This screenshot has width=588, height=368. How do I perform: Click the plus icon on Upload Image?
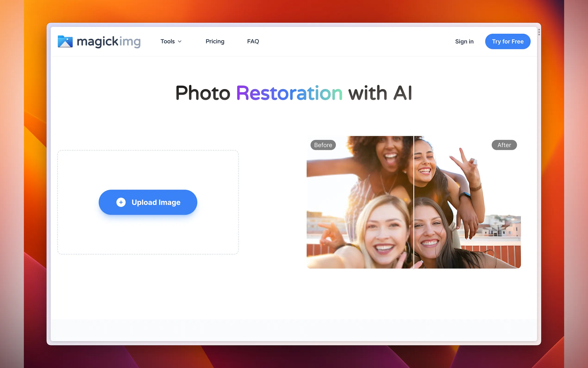121,202
